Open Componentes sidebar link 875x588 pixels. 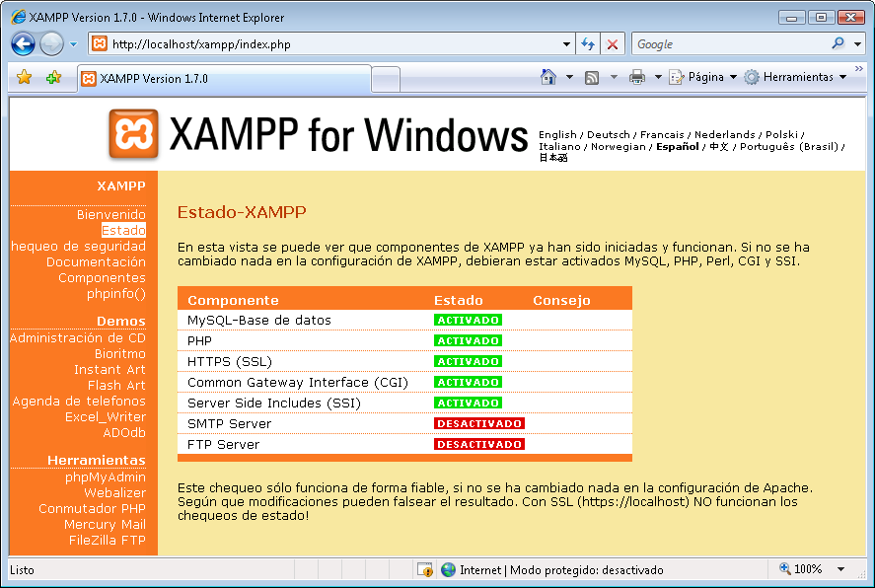pos(102,278)
